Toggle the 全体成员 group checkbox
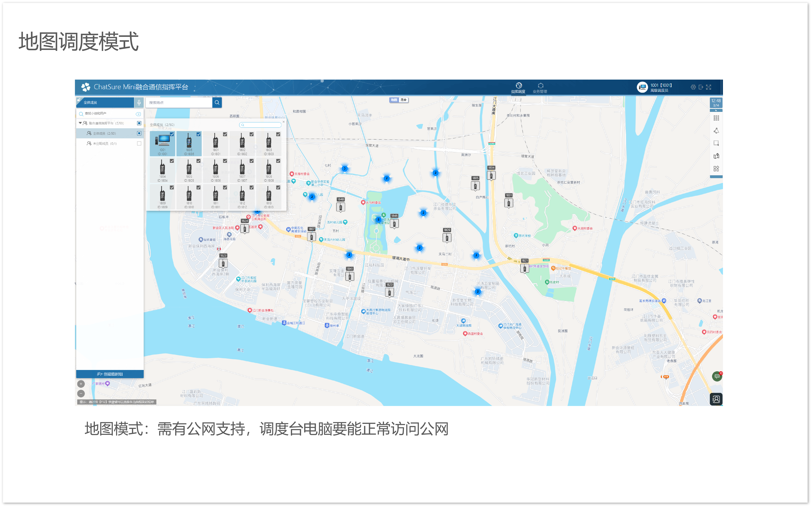Screen dimensions: 812x507 pos(139,133)
